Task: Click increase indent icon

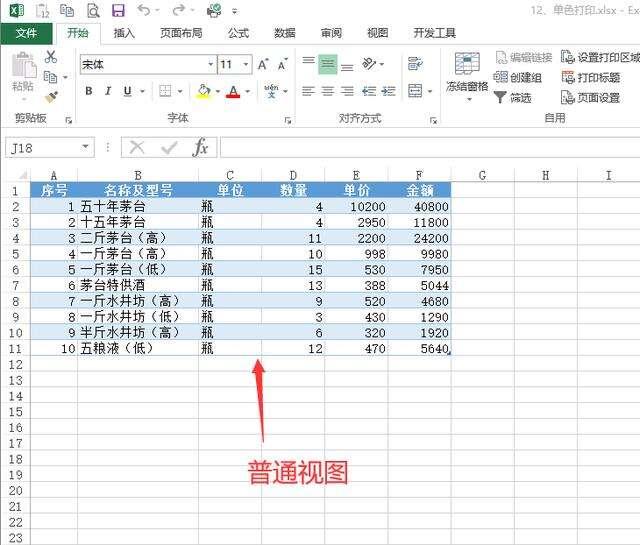Action: point(388,91)
